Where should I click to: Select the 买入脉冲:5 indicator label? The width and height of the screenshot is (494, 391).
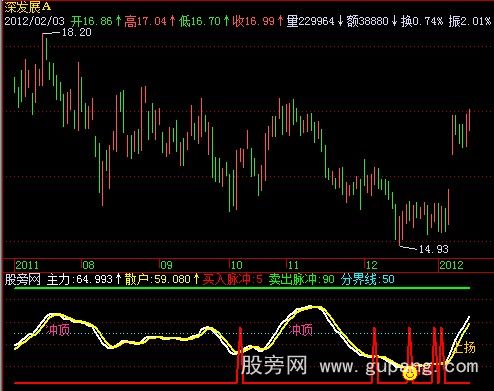pyautogui.click(x=232, y=279)
